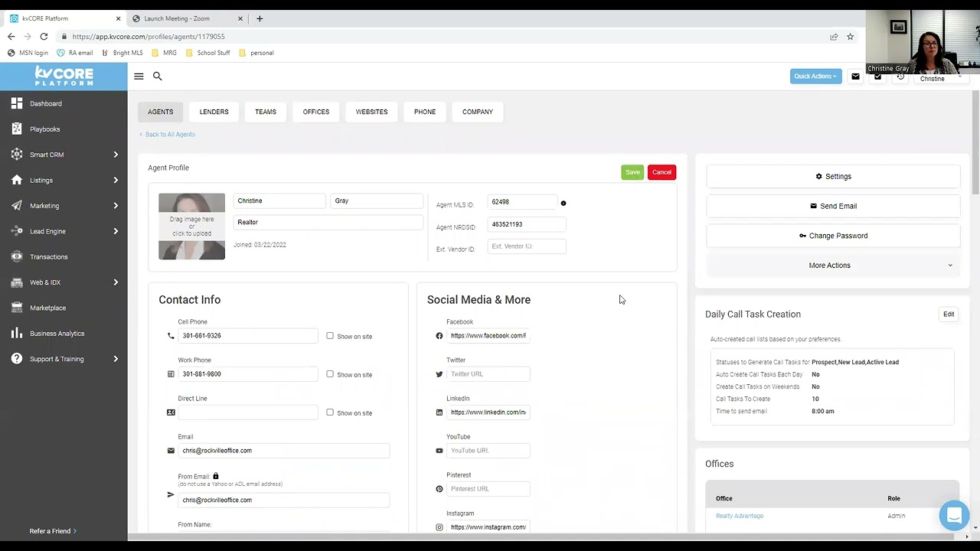Go Back to All Agents
The width and height of the screenshot is (980, 551).
[x=168, y=135]
